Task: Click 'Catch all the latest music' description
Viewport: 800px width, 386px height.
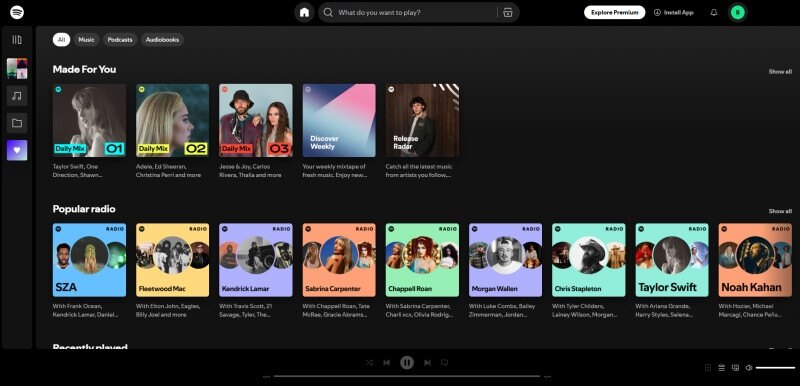Action: pyautogui.click(x=419, y=171)
